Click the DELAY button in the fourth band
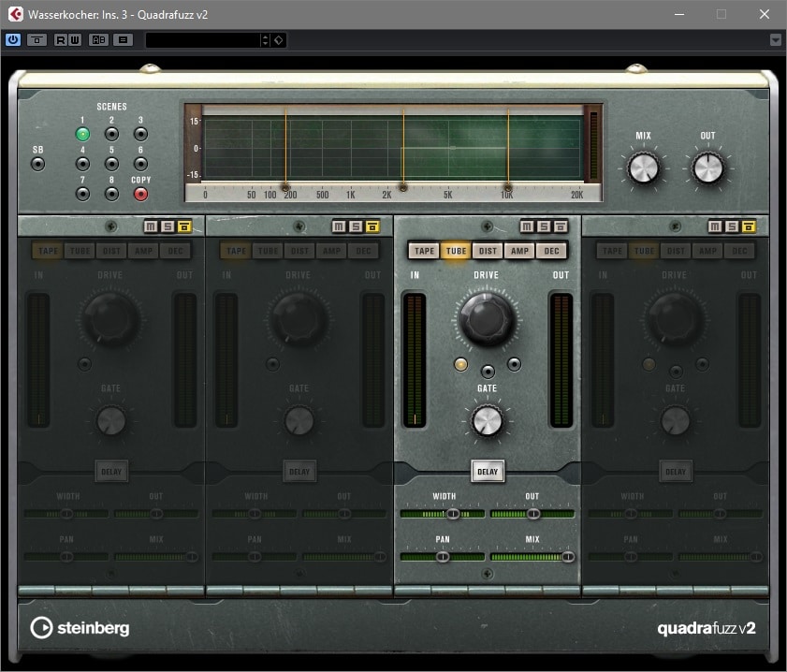 pyautogui.click(x=676, y=472)
